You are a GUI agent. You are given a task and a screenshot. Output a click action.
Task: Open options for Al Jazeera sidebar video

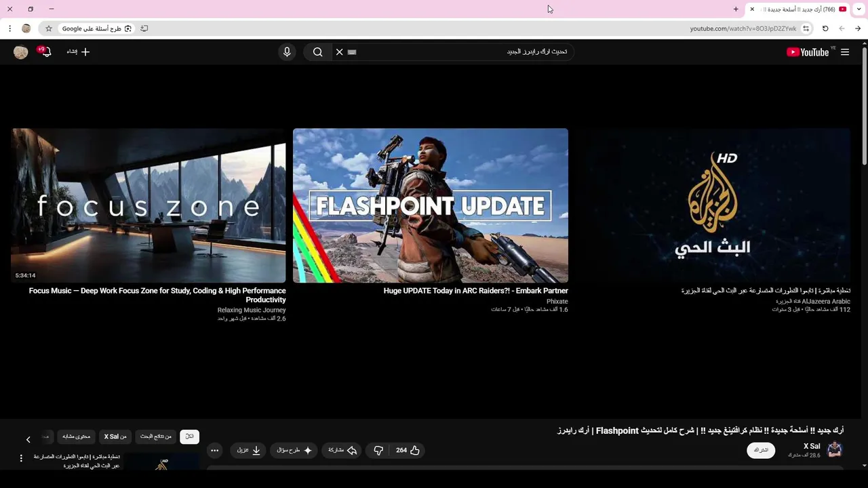point(21,458)
